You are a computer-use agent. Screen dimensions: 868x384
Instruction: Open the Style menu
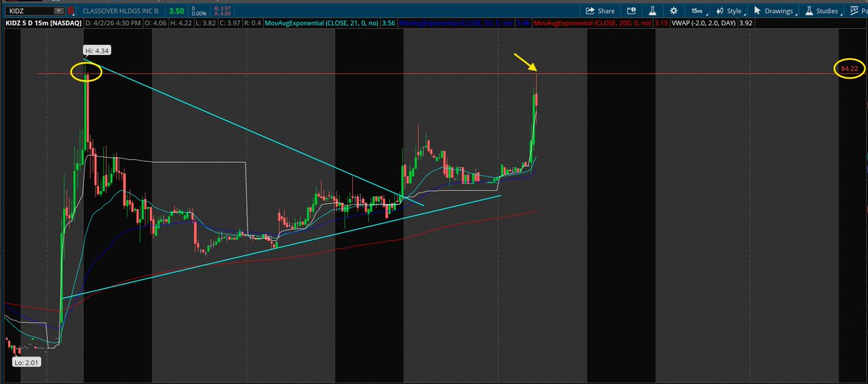729,11
